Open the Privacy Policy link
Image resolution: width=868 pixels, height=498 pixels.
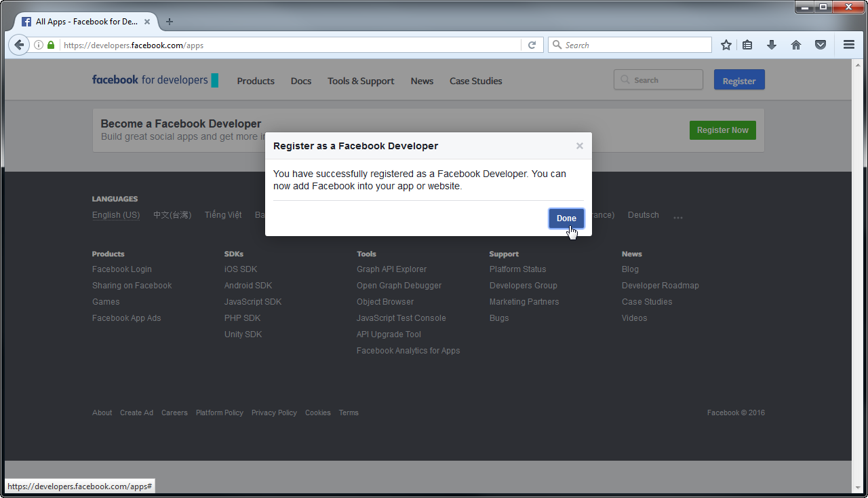[274, 413]
